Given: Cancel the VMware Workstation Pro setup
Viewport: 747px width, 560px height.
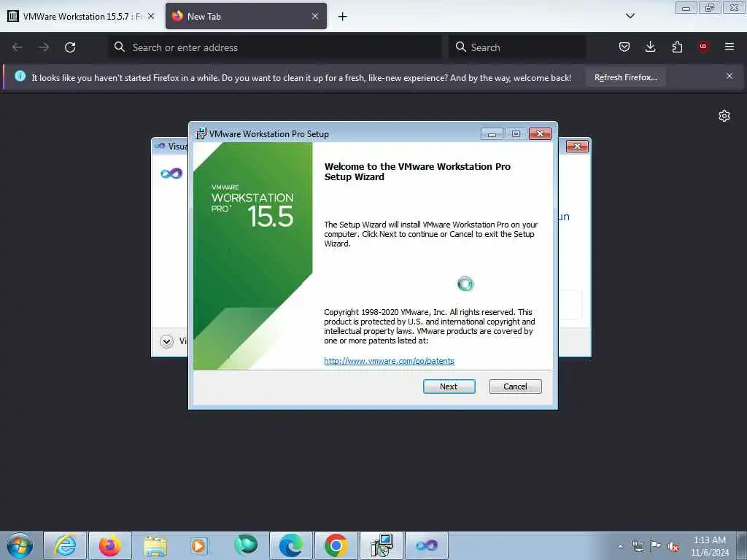Looking at the screenshot, I should pyautogui.click(x=515, y=386).
